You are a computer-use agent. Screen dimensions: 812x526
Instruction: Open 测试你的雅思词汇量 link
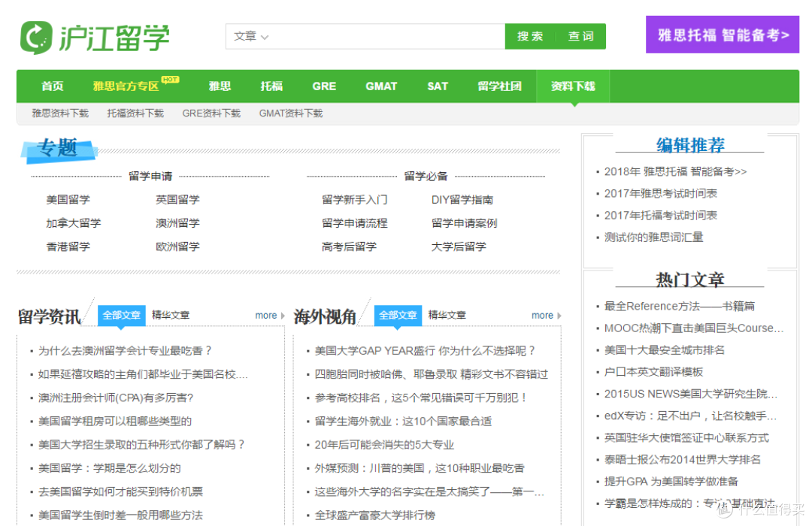(654, 237)
